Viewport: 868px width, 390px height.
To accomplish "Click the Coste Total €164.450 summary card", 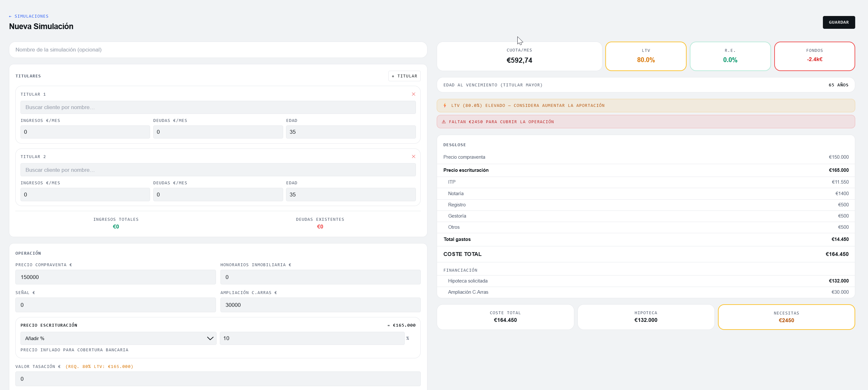I will (x=505, y=317).
